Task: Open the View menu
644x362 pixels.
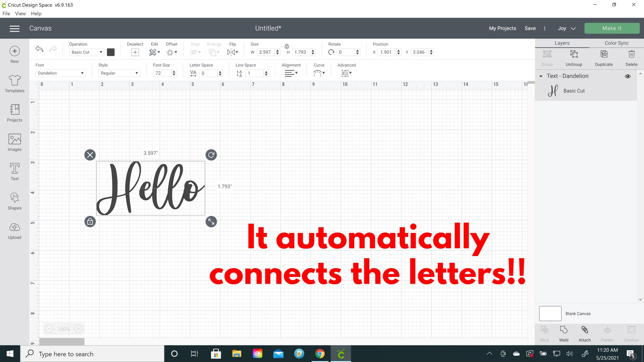Action: pyautogui.click(x=20, y=14)
